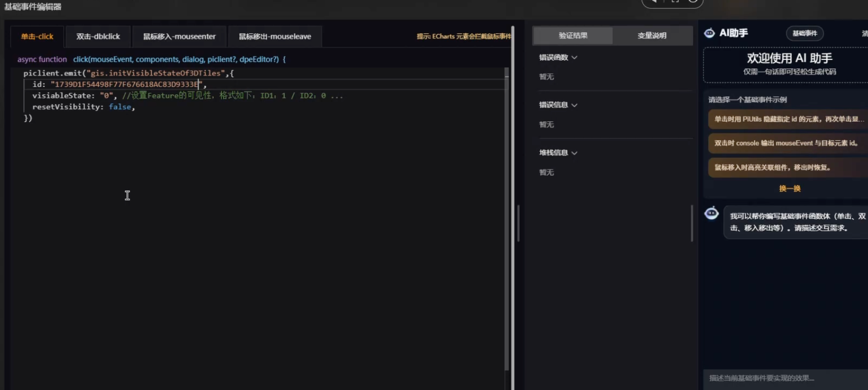Focus the AI assistant prompt input field
Image resolution: width=868 pixels, height=390 pixels.
(x=786, y=378)
